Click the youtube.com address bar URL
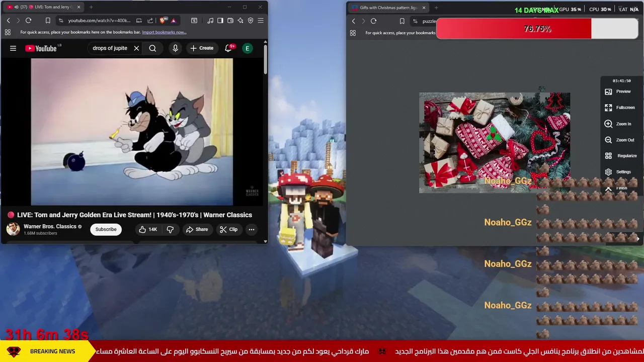The image size is (644, 362). tap(99, 21)
